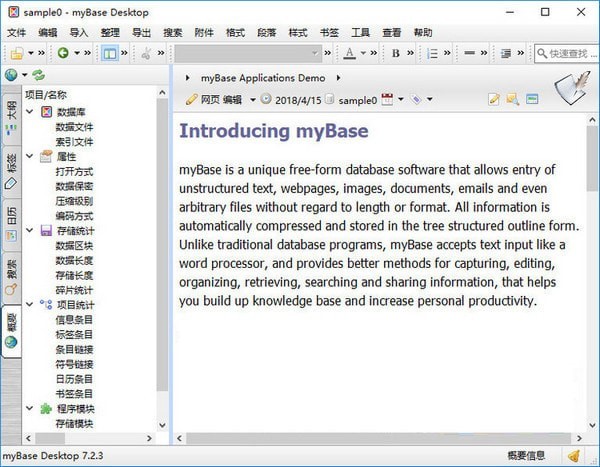Switch to the 标签 side tab
The height and width of the screenshot is (467, 600).
[11, 171]
